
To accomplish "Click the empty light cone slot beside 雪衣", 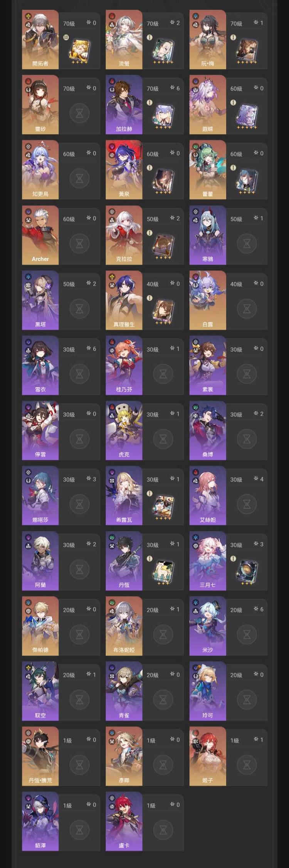I will (79, 373).
